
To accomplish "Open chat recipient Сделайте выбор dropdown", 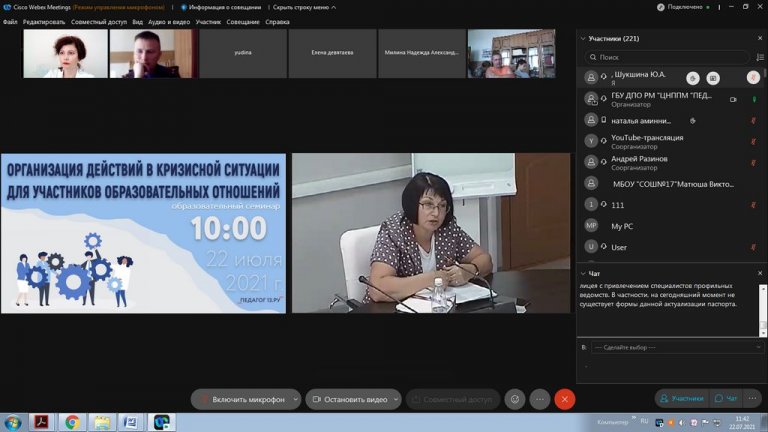I will 677,347.
